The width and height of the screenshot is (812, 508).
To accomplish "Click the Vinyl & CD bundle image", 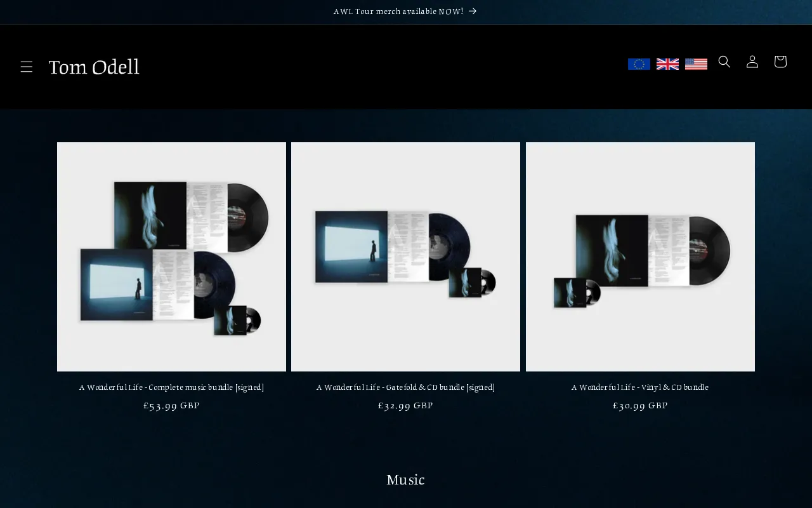I will coord(640,257).
